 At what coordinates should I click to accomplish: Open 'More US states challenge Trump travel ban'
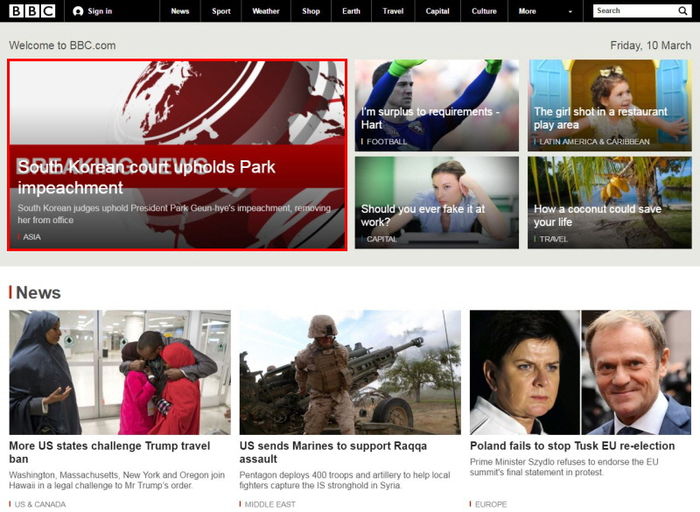click(109, 452)
